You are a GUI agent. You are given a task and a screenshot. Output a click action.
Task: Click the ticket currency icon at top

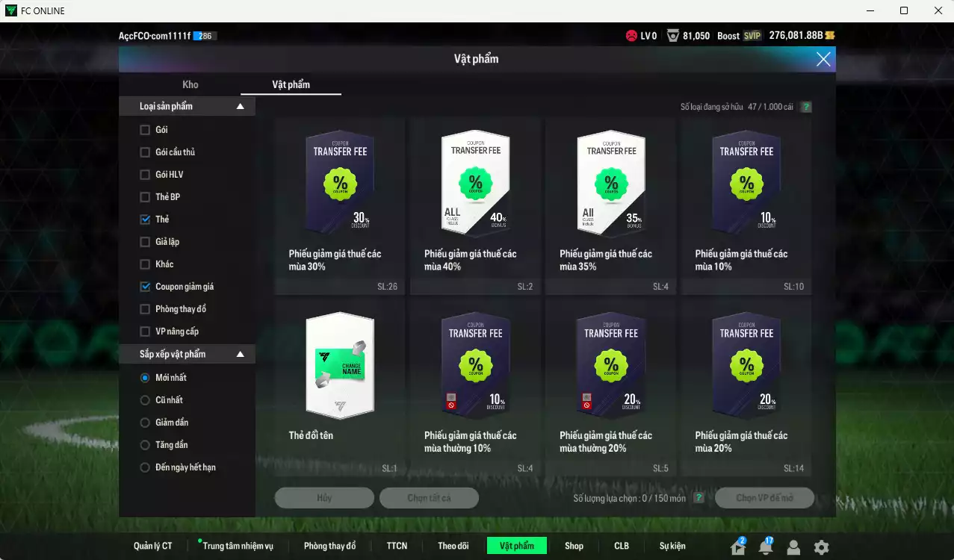(829, 36)
